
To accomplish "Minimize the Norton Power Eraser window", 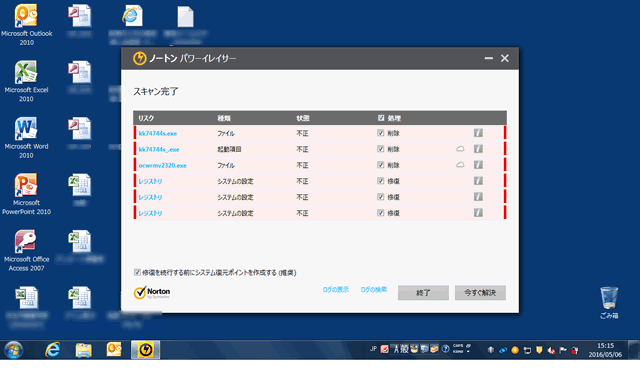I will point(489,58).
